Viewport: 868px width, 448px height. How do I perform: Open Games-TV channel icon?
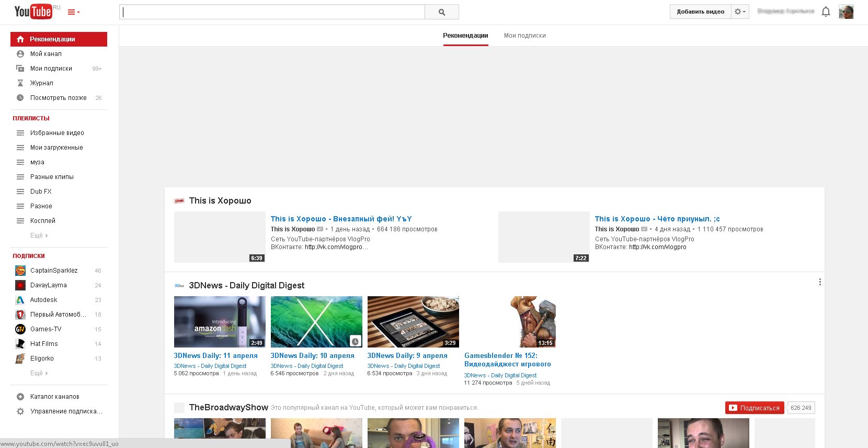(x=20, y=329)
